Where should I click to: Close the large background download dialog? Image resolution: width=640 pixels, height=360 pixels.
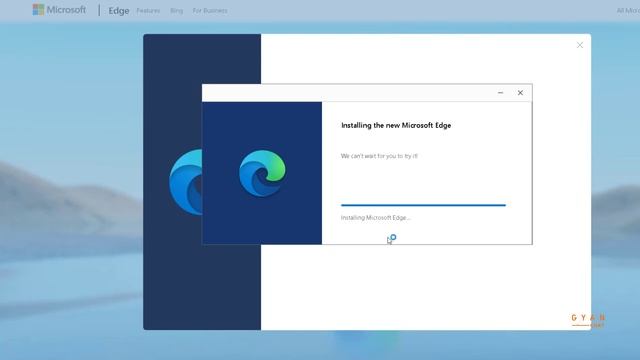tap(580, 45)
